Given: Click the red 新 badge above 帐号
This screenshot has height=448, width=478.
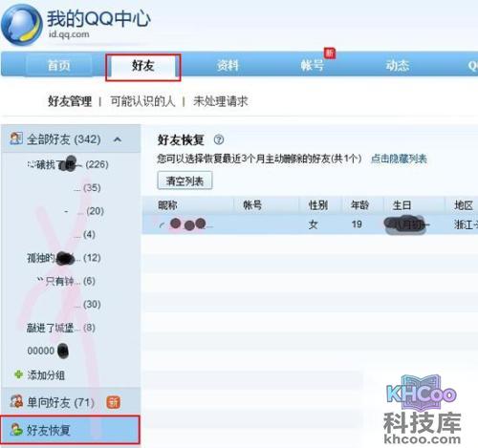Looking at the screenshot, I should tap(330, 53).
